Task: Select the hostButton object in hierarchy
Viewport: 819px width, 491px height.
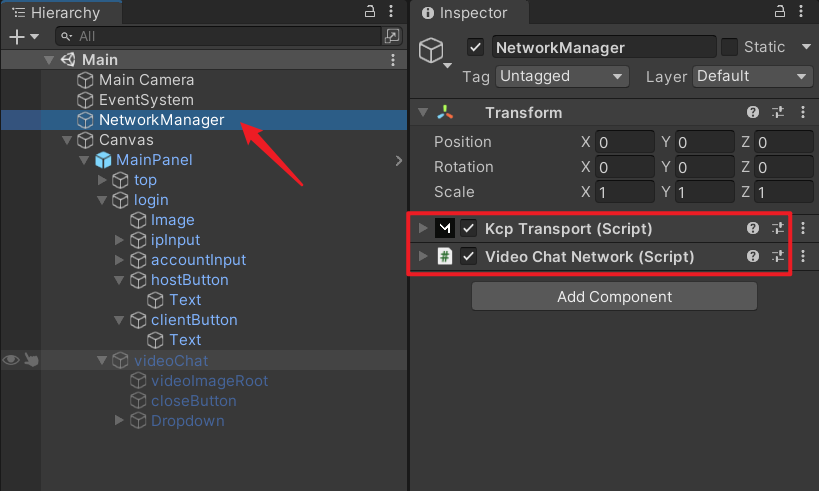Action: click(x=189, y=280)
